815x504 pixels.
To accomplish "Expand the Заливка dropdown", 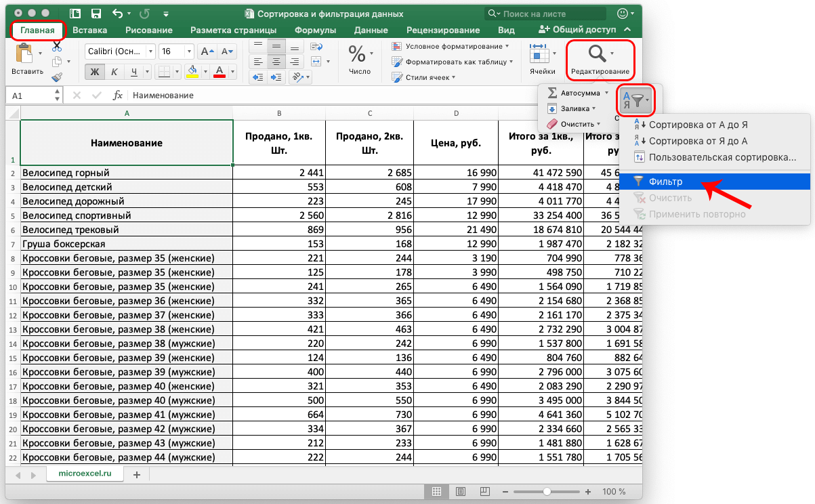I will pos(593,108).
